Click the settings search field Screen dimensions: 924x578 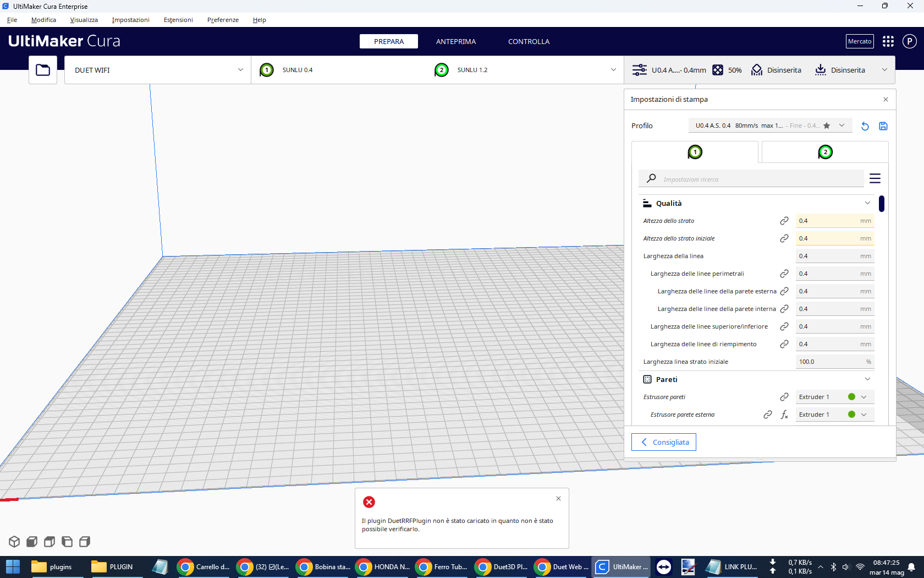(x=751, y=179)
